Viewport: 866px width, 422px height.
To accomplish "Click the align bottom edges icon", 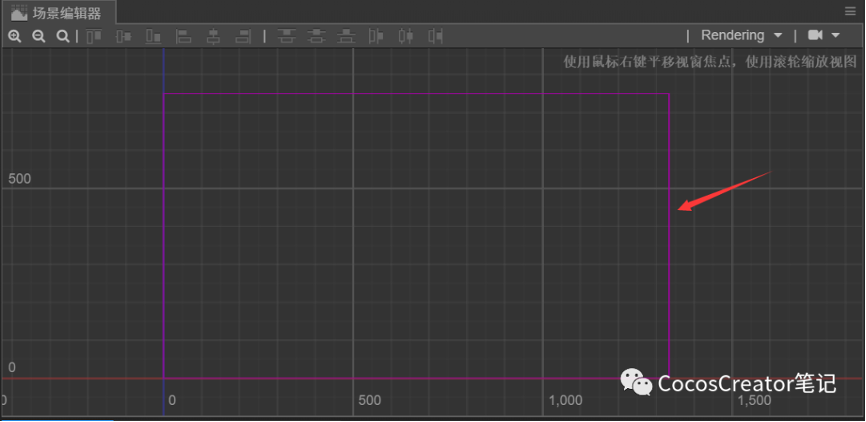I will [x=153, y=36].
